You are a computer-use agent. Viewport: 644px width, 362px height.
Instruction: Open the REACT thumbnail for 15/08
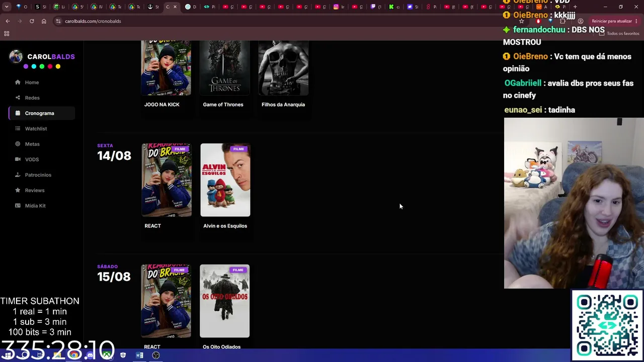pos(166,301)
